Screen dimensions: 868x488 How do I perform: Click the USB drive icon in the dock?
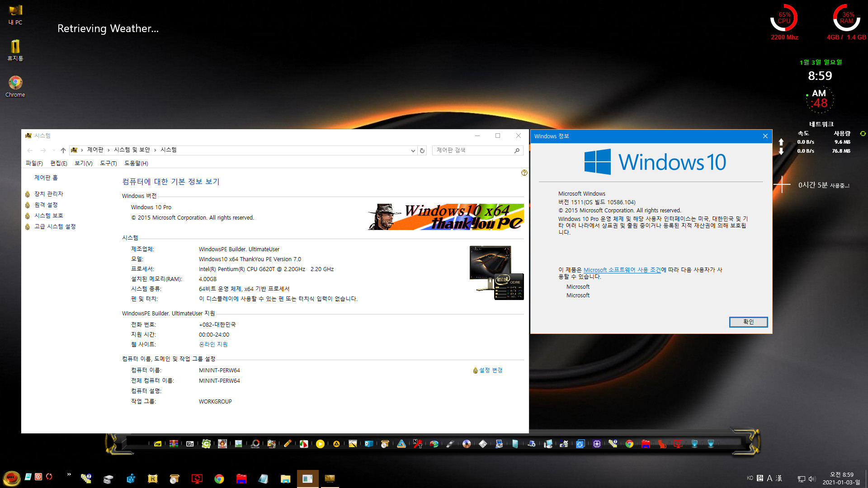(450, 444)
